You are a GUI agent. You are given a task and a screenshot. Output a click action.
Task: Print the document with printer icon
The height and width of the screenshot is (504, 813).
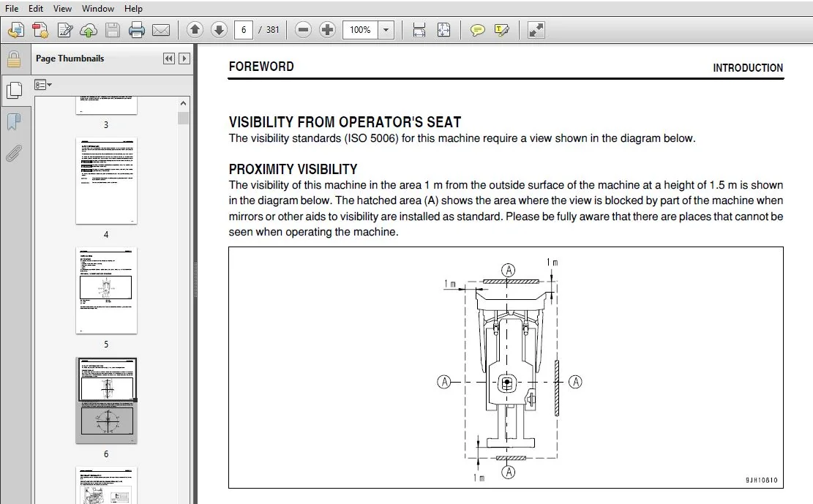pyautogui.click(x=137, y=30)
